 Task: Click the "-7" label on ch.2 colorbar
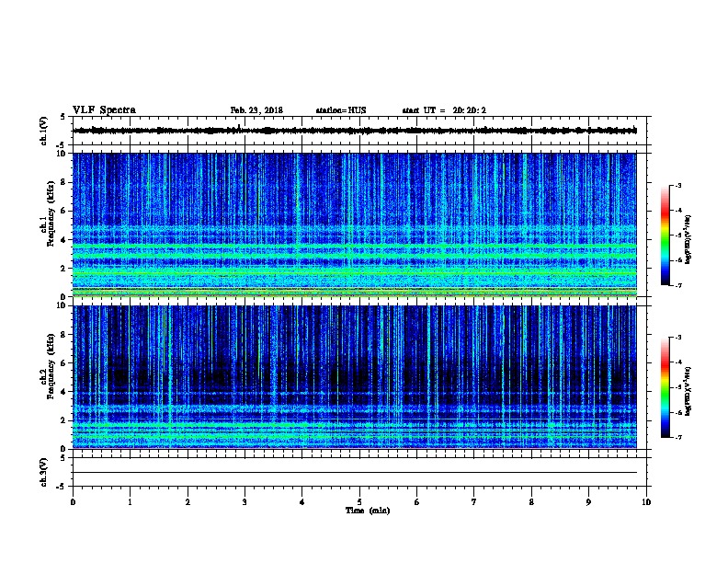678,438
